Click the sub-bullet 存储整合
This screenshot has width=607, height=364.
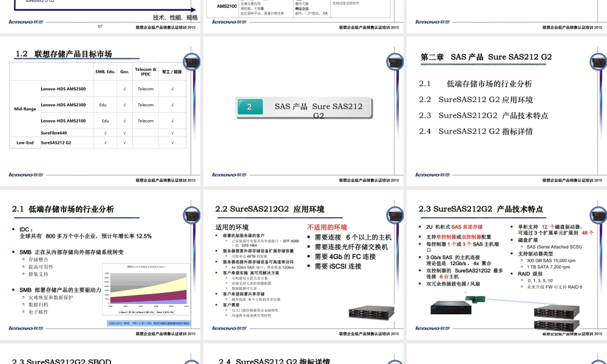tap(38, 260)
